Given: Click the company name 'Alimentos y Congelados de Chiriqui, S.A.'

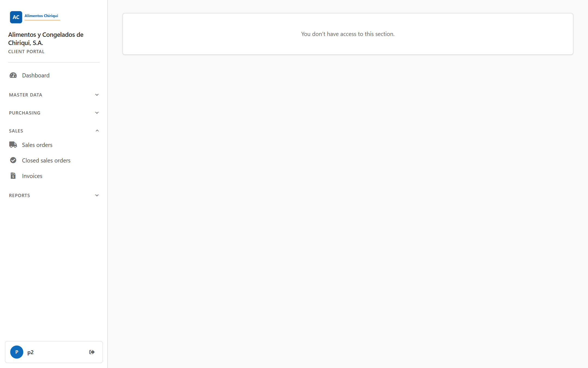Looking at the screenshot, I should point(46,39).
